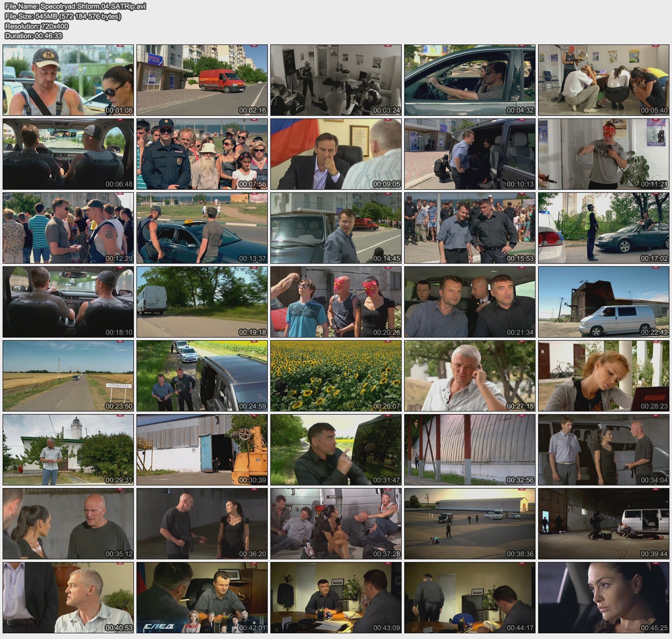The width and height of the screenshot is (672, 639).
Task: Click the crowd with bearded man thumbnail
Action: [x=202, y=154]
